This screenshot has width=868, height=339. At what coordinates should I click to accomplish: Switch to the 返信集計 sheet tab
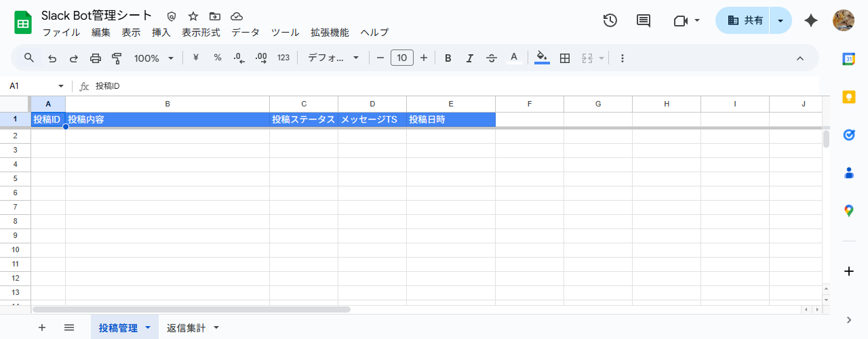tap(186, 327)
